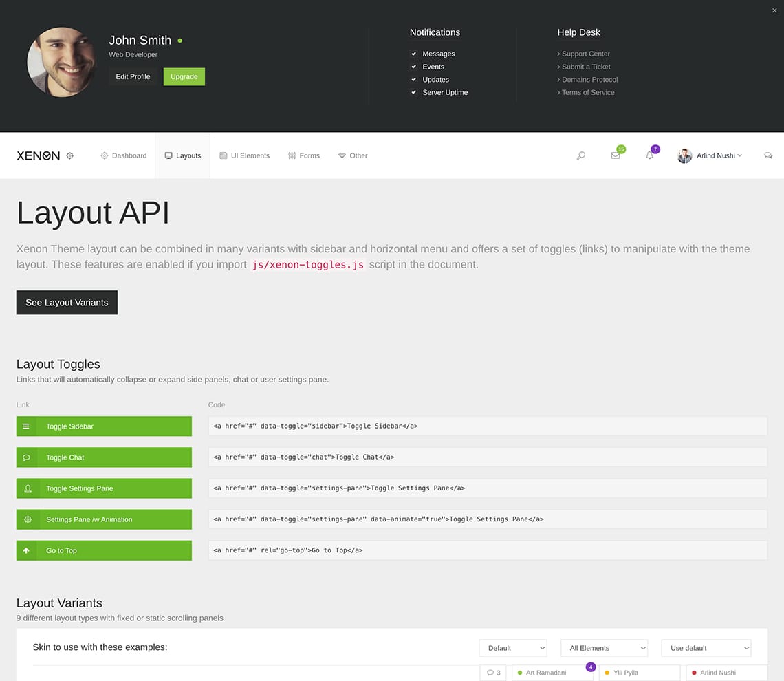Toggle the Events notification checkbox
The height and width of the screenshot is (681, 784).
[x=414, y=67]
